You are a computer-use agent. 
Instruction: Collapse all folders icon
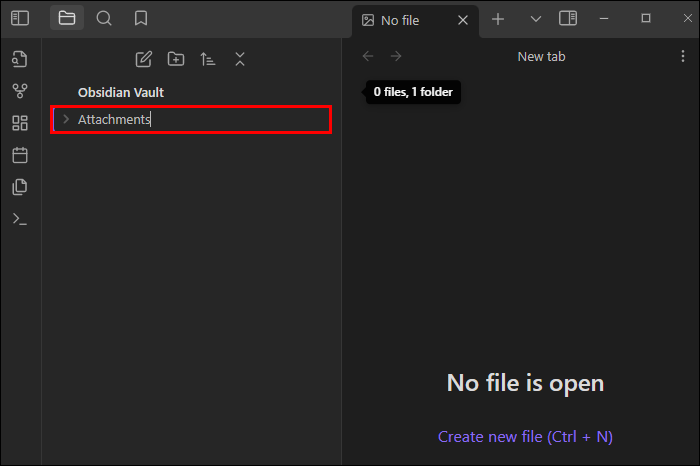[x=240, y=59]
